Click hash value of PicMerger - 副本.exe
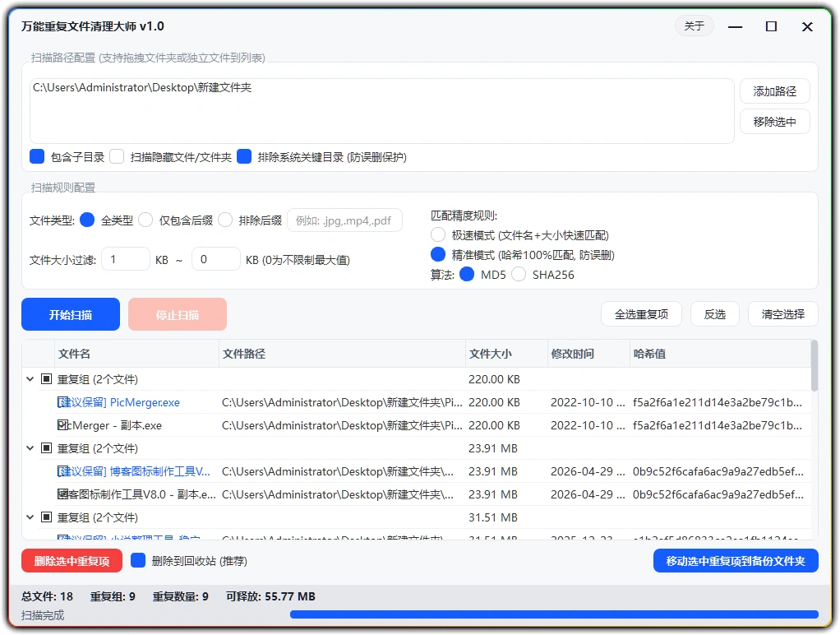The height and width of the screenshot is (635, 840). pos(718,425)
